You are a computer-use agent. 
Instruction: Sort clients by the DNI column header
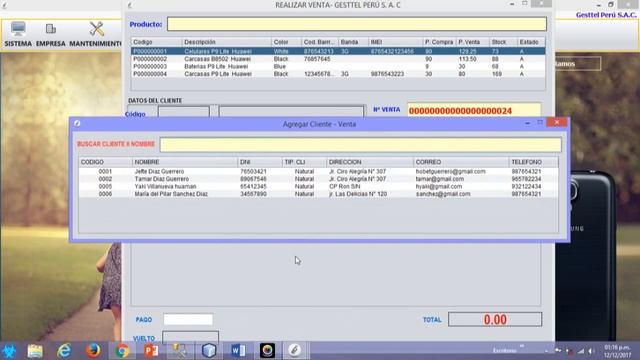(x=260, y=162)
